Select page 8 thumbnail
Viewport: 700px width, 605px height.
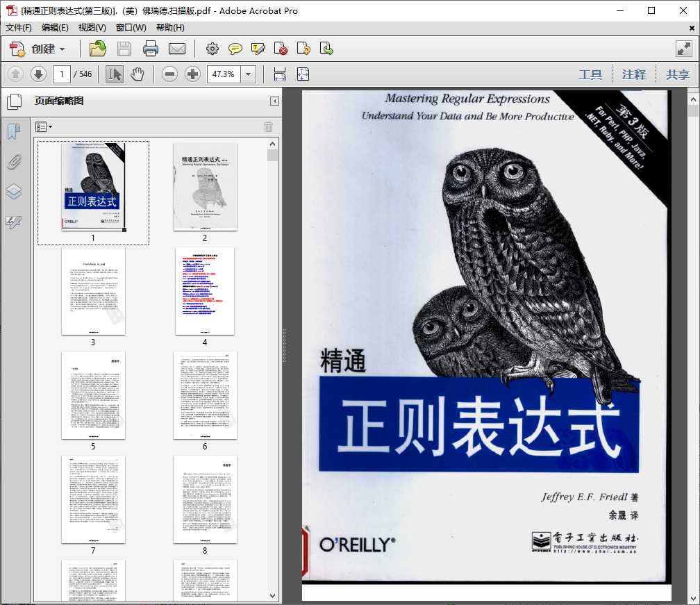[205, 499]
